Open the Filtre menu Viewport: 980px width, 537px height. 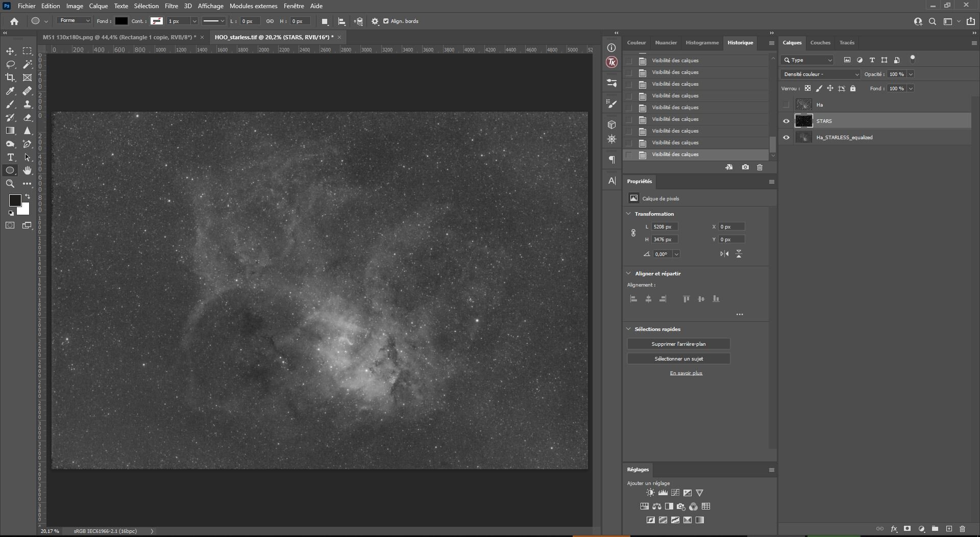(171, 6)
